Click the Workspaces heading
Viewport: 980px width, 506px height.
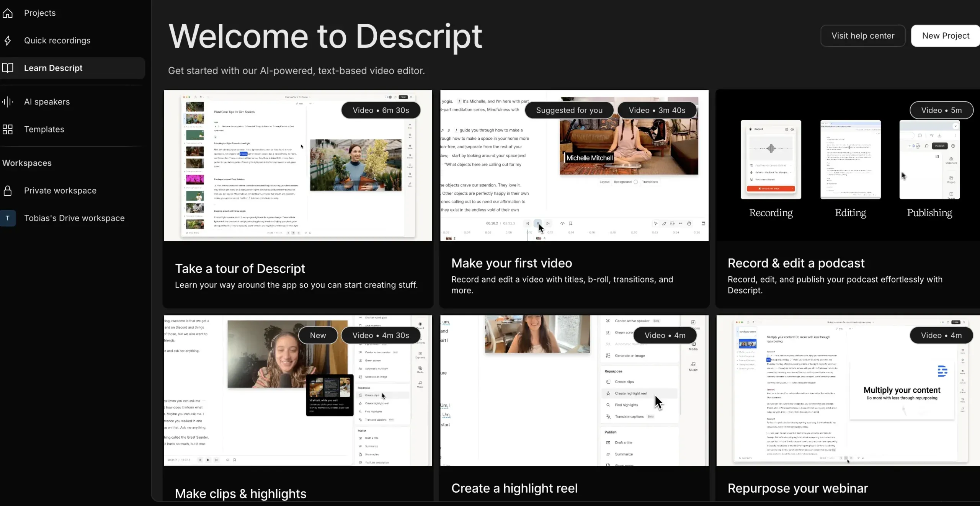point(27,163)
